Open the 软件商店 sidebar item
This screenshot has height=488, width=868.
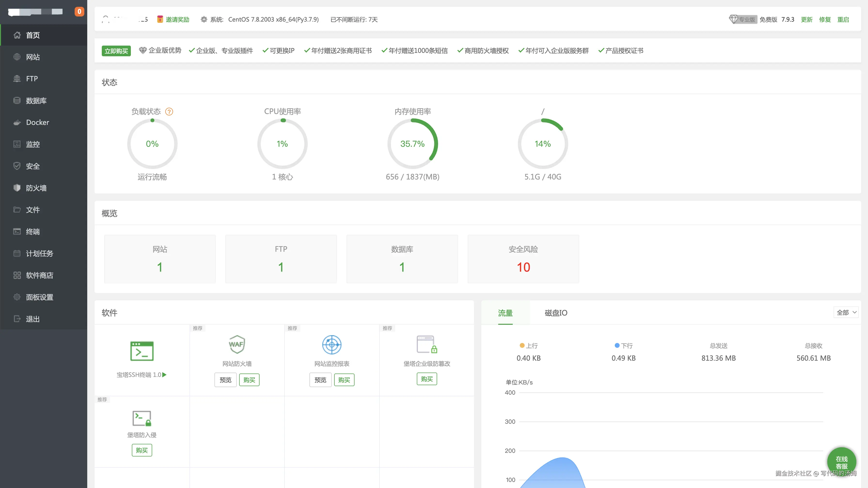[x=39, y=275]
